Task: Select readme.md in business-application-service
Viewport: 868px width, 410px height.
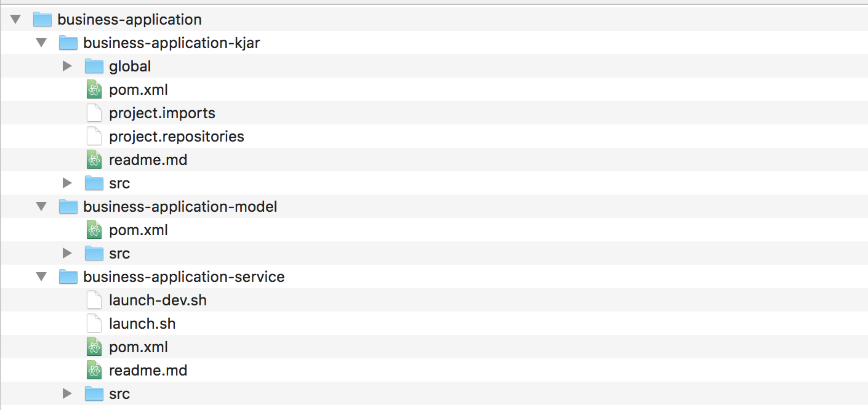Action: (x=148, y=371)
